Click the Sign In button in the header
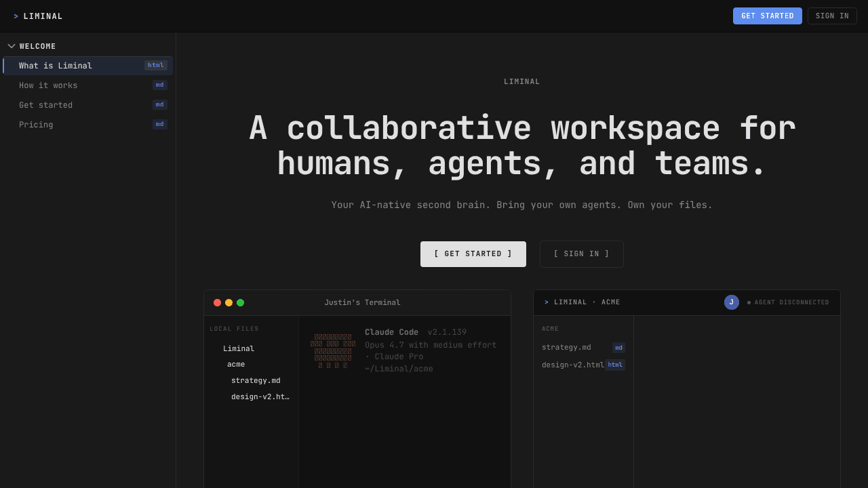Image resolution: width=868 pixels, height=488 pixels. click(x=832, y=16)
